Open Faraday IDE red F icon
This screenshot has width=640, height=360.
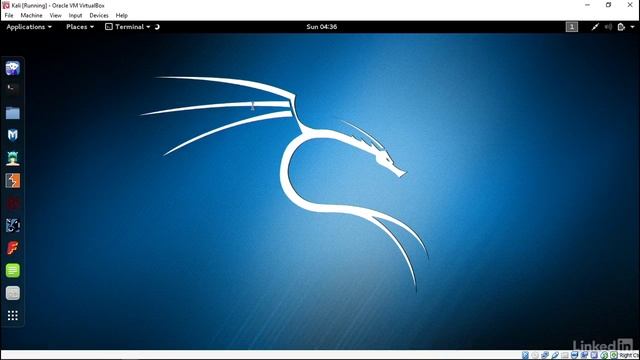click(x=13, y=248)
